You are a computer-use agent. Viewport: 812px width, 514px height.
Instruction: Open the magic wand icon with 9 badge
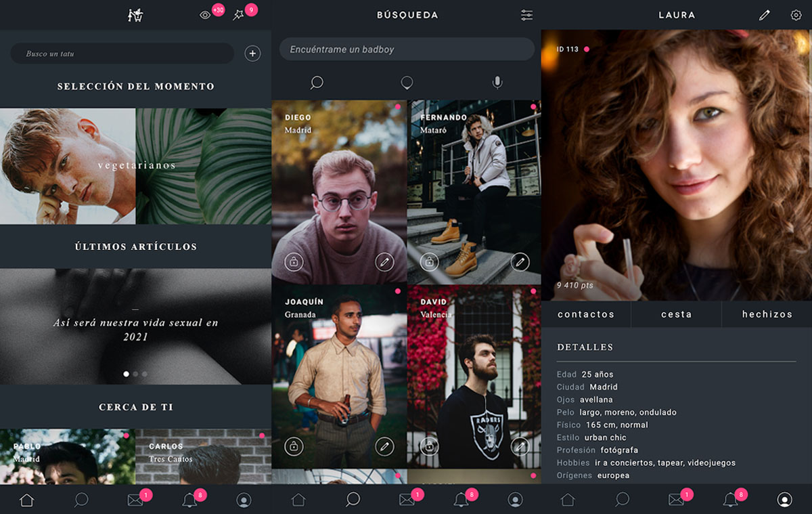coord(238,15)
